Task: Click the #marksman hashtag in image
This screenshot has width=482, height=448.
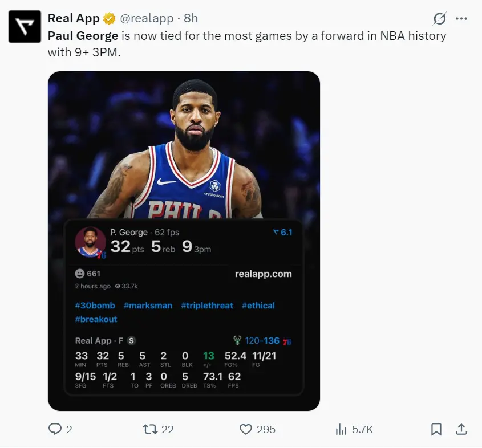Action: tap(148, 306)
